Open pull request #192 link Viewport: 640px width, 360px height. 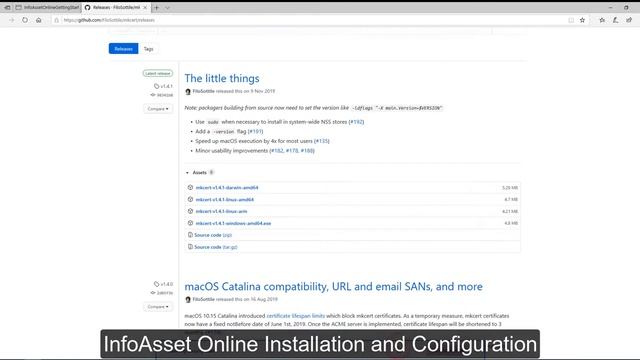pyautogui.click(x=356, y=122)
